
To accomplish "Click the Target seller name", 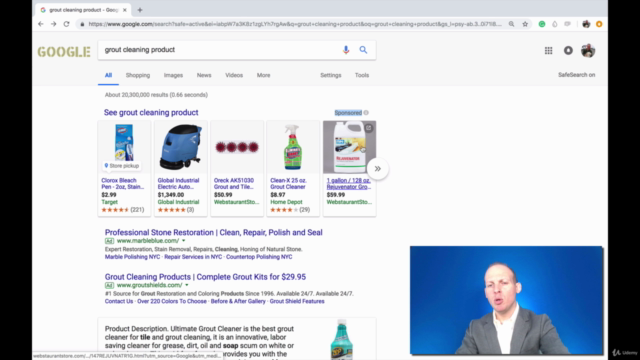I will 109,202.
